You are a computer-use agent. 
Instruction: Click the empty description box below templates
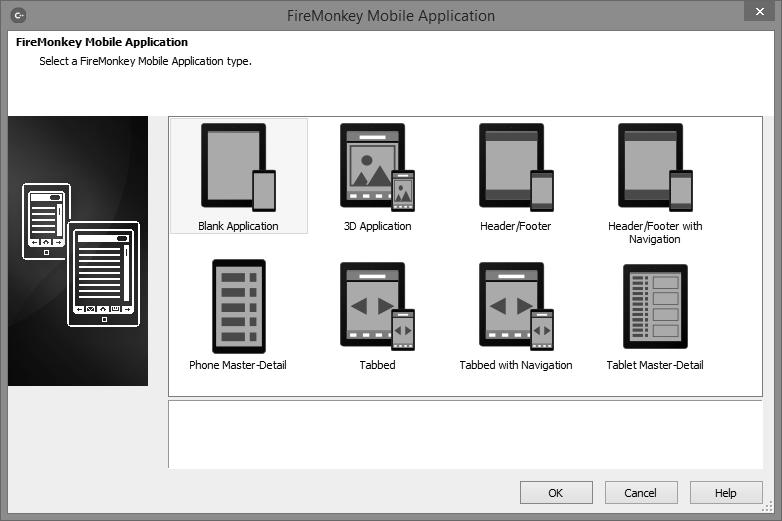coord(465,434)
